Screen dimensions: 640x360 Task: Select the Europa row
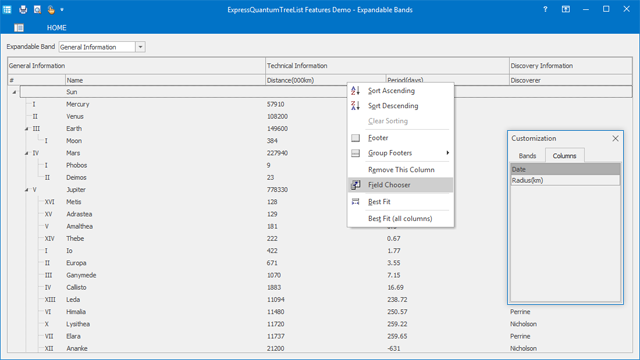(320, 263)
